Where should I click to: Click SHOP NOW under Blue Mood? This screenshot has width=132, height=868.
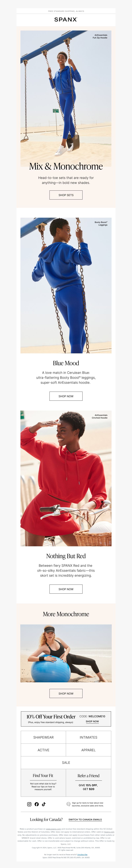click(x=66, y=396)
